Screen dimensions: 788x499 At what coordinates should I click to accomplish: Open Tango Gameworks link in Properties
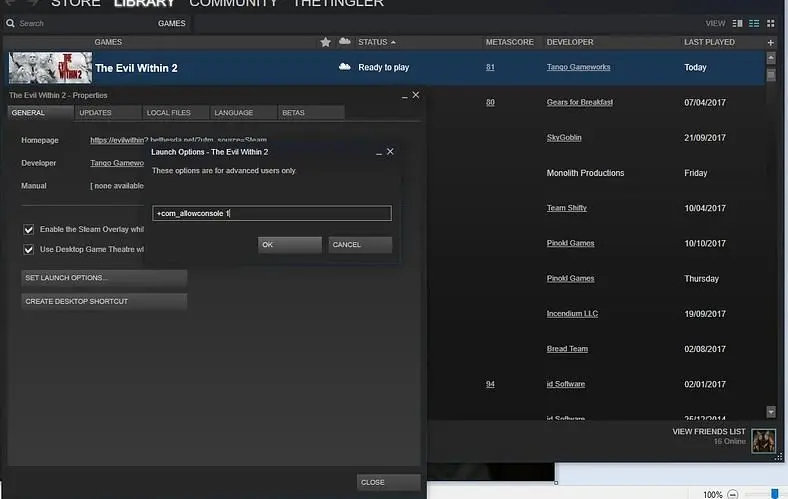tap(117, 163)
